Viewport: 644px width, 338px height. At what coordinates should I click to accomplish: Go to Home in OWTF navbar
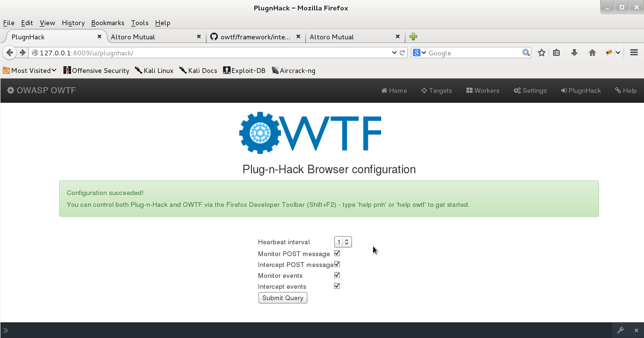[x=394, y=90]
